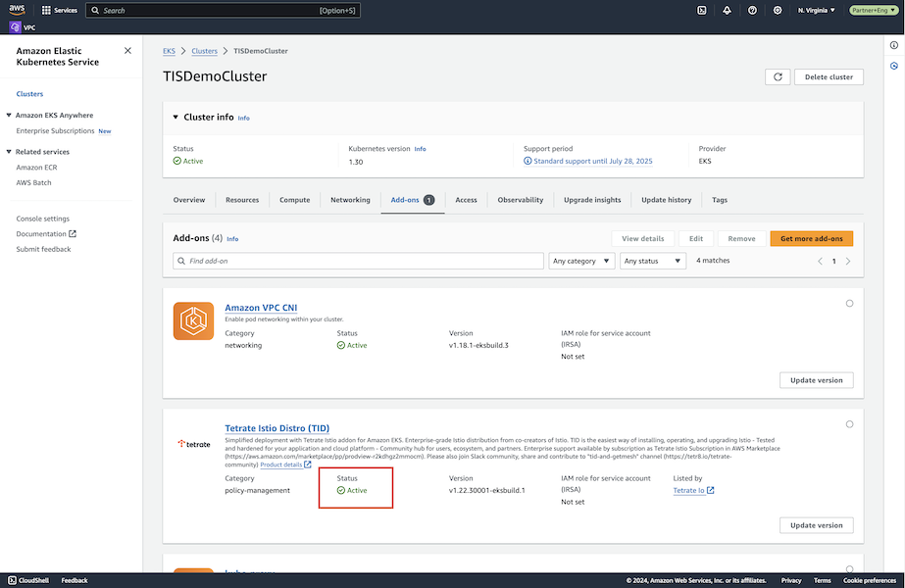Collapse the Cluster info section
The image size is (905, 588).
(176, 118)
